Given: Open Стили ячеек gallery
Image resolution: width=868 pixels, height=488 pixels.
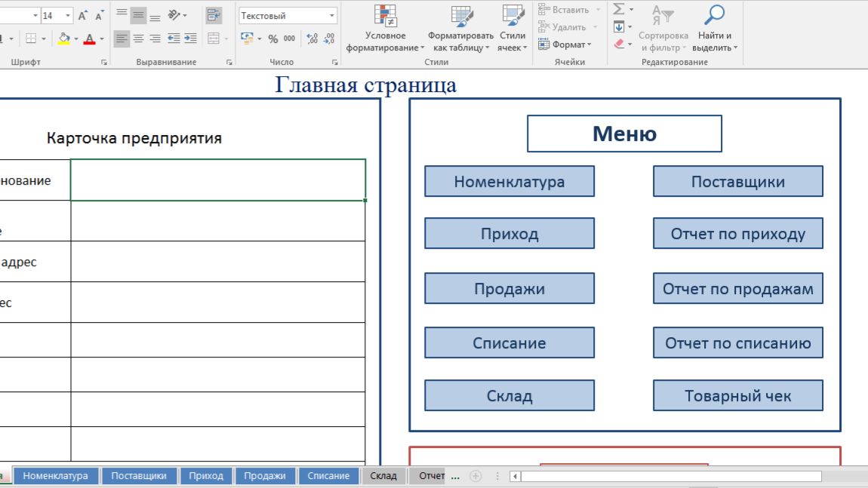Looking at the screenshot, I should 512,29.
